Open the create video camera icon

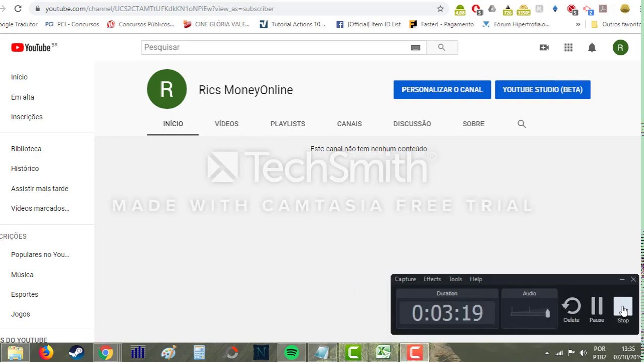pos(544,47)
